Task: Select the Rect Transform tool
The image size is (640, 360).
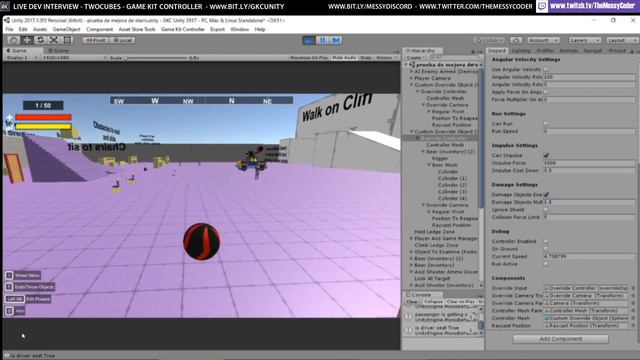Action: click(x=67, y=40)
